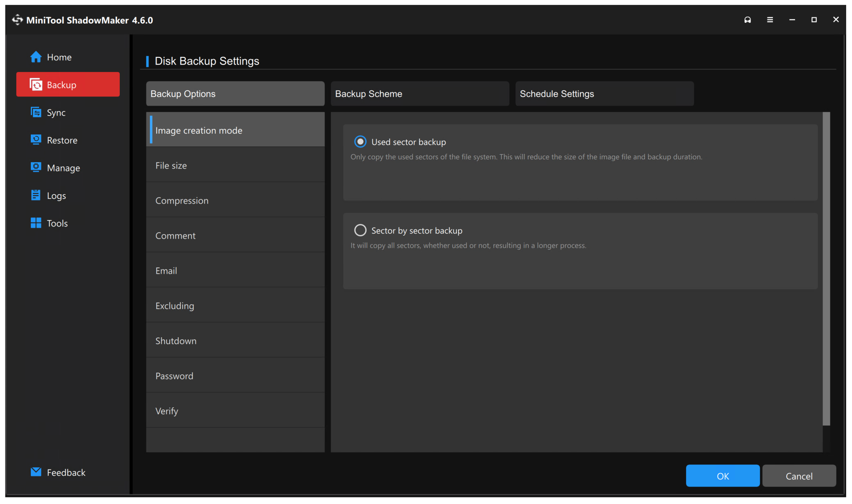Screen dimensions: 852x504
Task: View the Logs panel
Action: 57,195
